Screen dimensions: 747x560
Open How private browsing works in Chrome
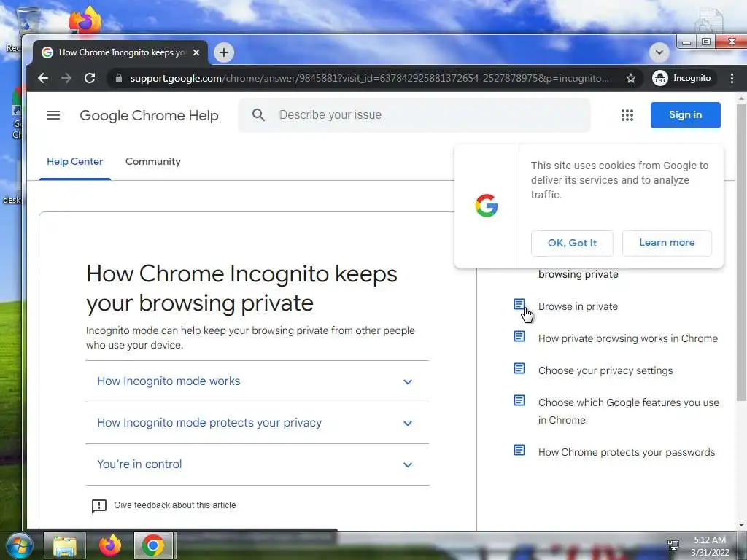pyautogui.click(x=628, y=338)
